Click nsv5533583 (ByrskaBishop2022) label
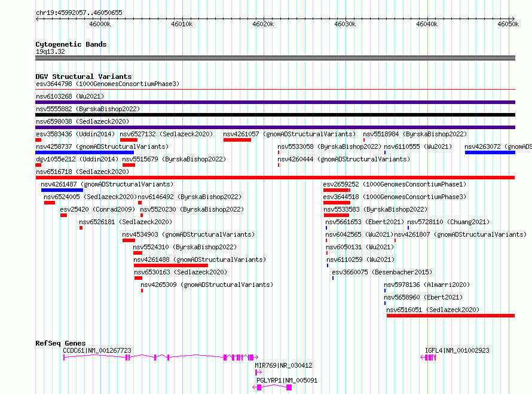This screenshot has width=532, height=394. click(x=375, y=209)
